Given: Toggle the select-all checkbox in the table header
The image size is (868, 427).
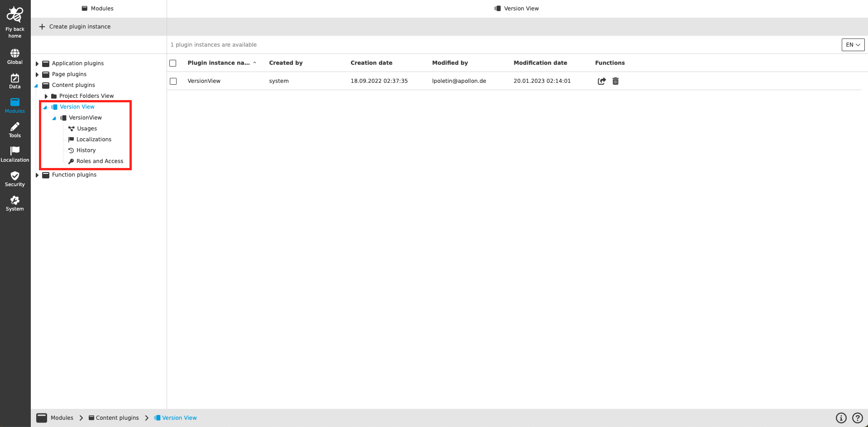Looking at the screenshot, I should 173,63.
